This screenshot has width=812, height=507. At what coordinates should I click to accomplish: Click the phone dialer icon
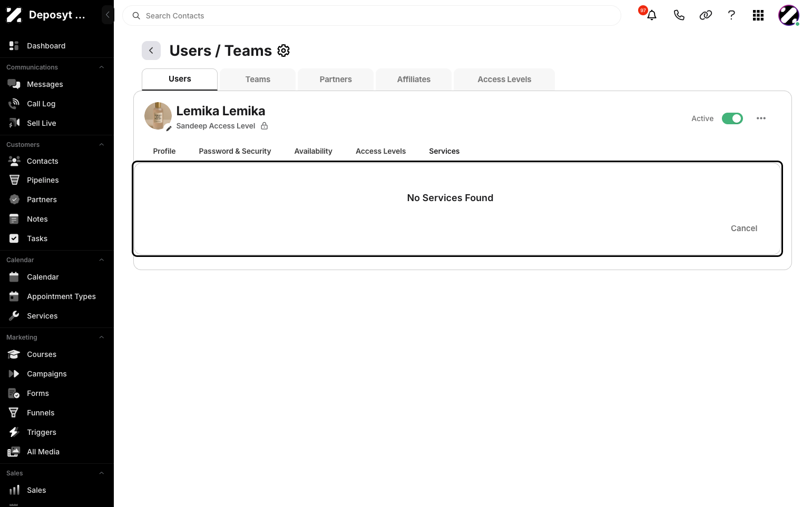click(679, 15)
